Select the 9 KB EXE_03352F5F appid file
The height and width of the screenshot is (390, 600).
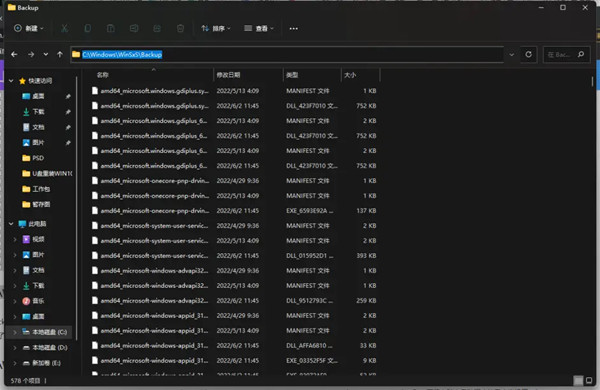click(234, 361)
